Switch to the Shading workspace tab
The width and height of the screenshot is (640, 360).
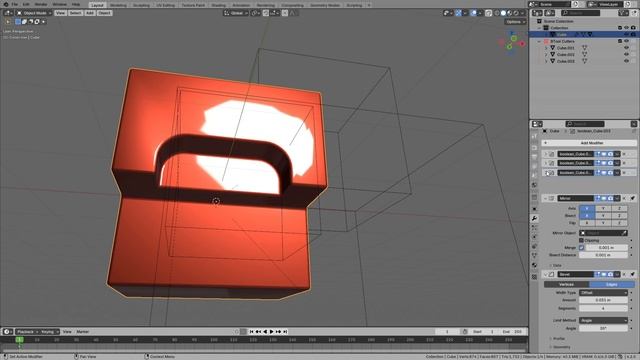(x=218, y=5)
